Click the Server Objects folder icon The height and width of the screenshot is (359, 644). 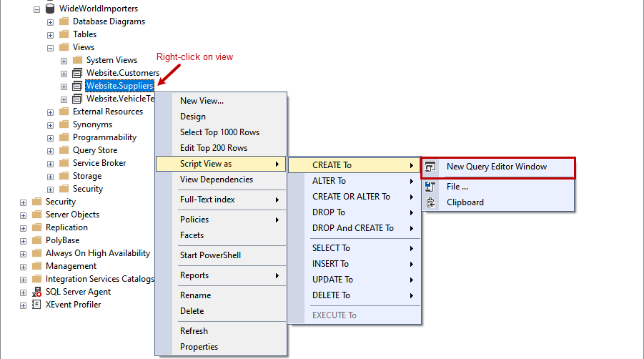click(x=37, y=215)
